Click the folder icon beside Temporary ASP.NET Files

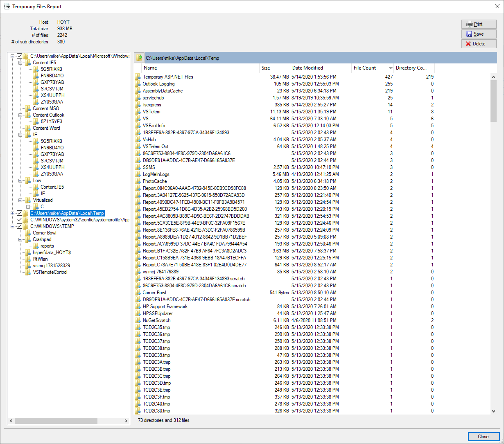138,77
